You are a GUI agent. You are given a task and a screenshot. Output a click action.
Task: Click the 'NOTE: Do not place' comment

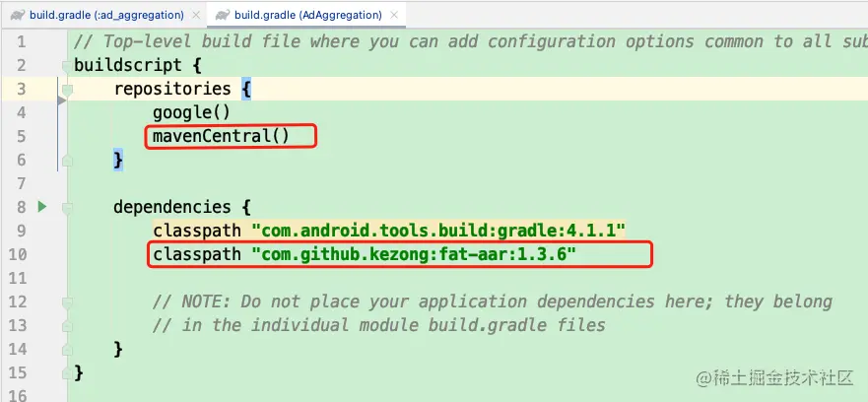tap(493, 301)
